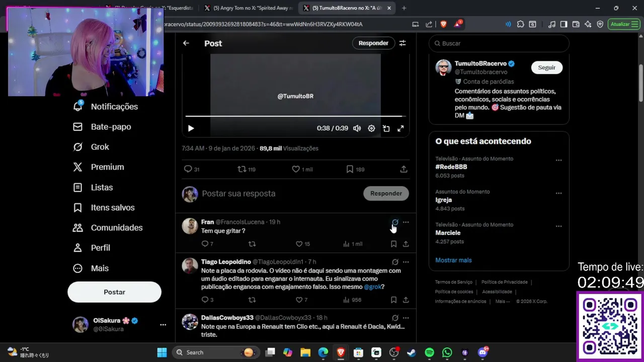Reply to Fran's comment
Screen dimensions: 644x362
pyautogui.click(x=207, y=244)
